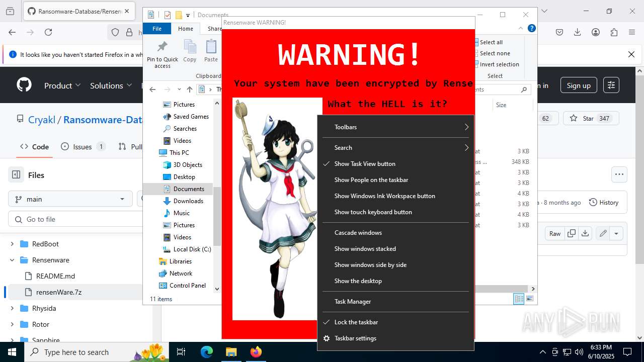Screen dimensions: 644x362
Task: Click Sign up on GitHub
Action: (579, 85)
